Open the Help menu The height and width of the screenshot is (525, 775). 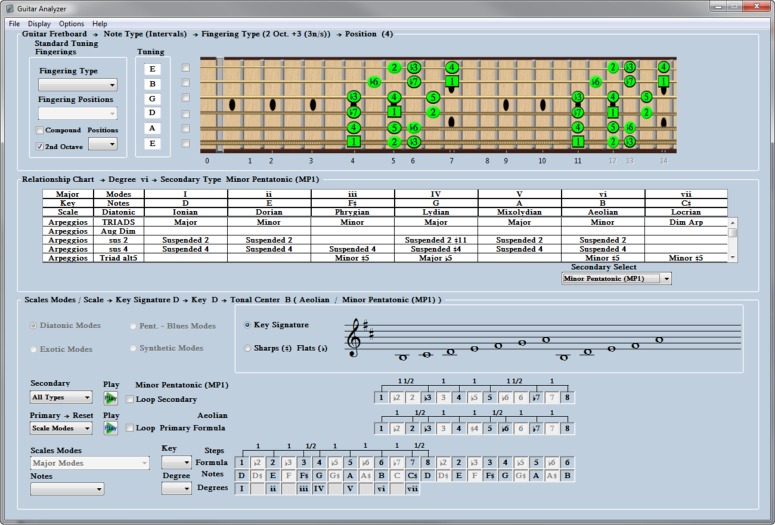tap(99, 24)
